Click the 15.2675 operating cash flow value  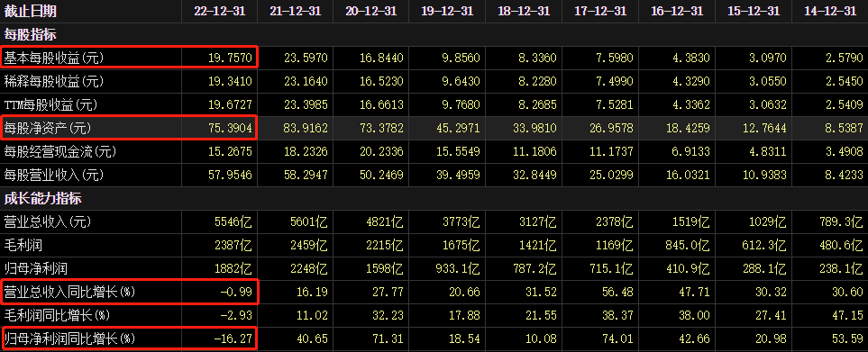pos(230,152)
